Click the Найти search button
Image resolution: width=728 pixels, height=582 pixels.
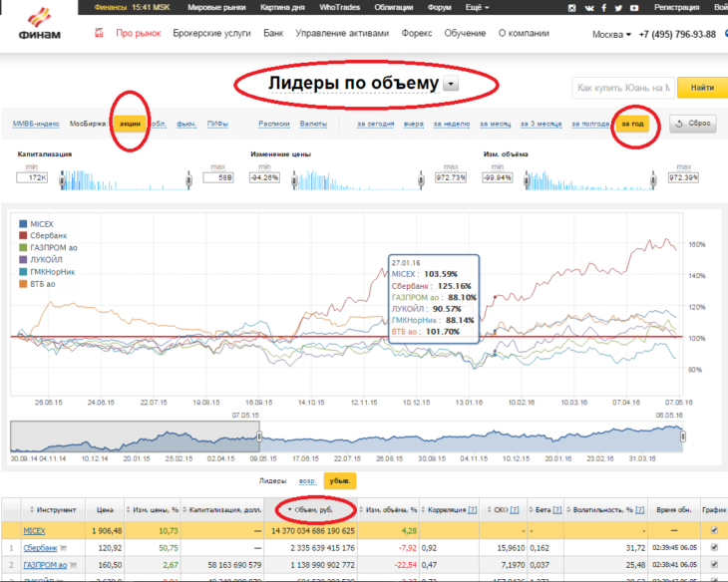[702, 88]
